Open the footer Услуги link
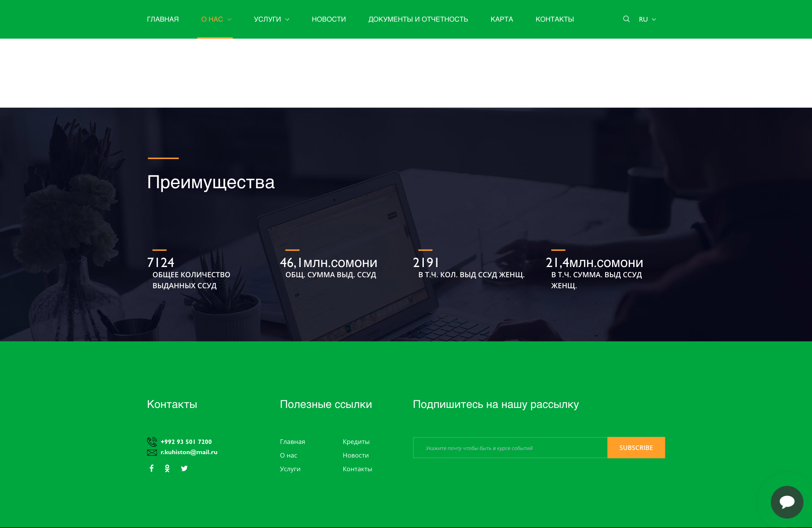This screenshot has height=528, width=812. pyautogui.click(x=290, y=469)
